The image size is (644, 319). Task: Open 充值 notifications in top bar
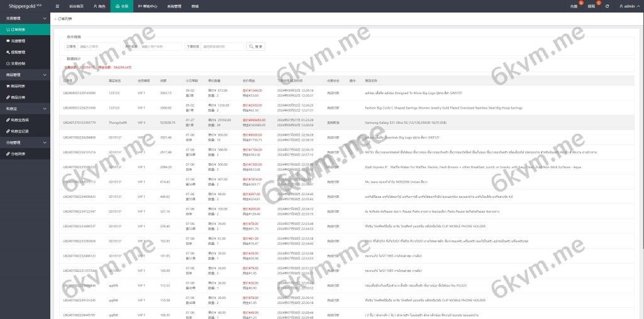(574, 6)
